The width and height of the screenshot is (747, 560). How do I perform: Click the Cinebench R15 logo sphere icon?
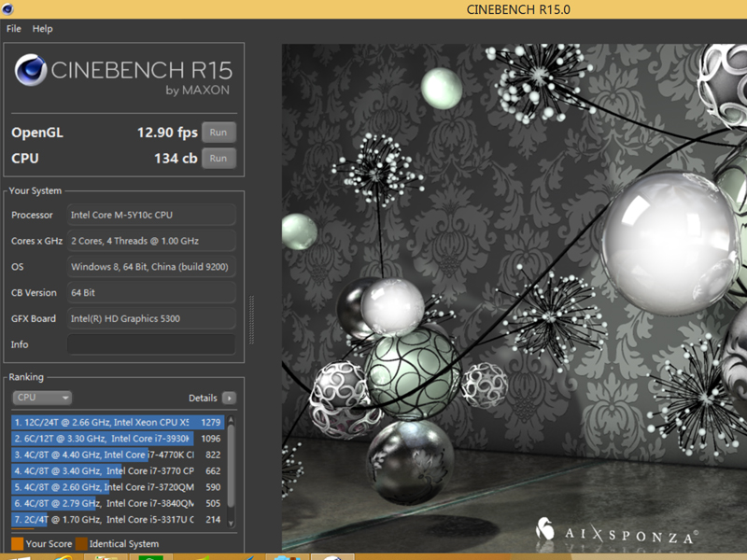[x=31, y=69]
